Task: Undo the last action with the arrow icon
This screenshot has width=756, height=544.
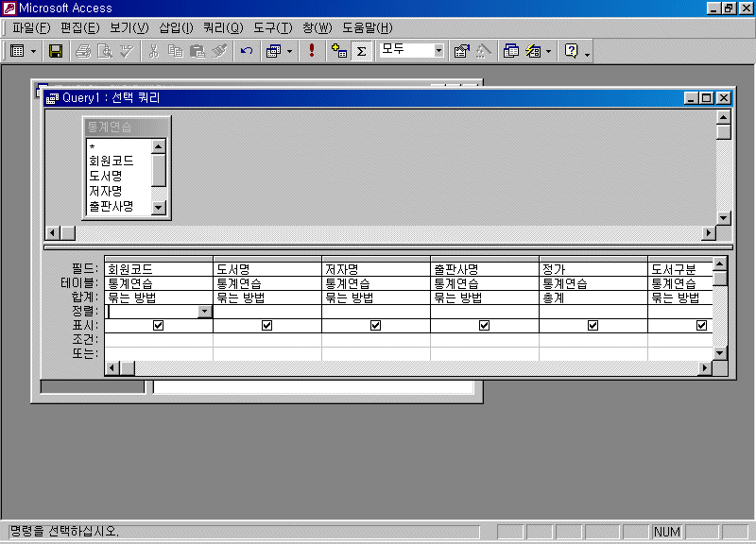Action: 247,51
